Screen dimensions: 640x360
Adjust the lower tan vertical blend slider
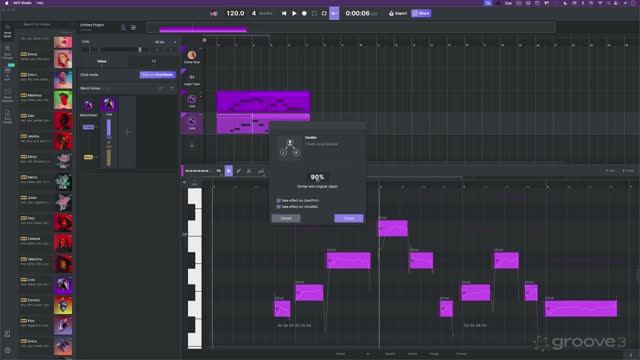click(109, 157)
